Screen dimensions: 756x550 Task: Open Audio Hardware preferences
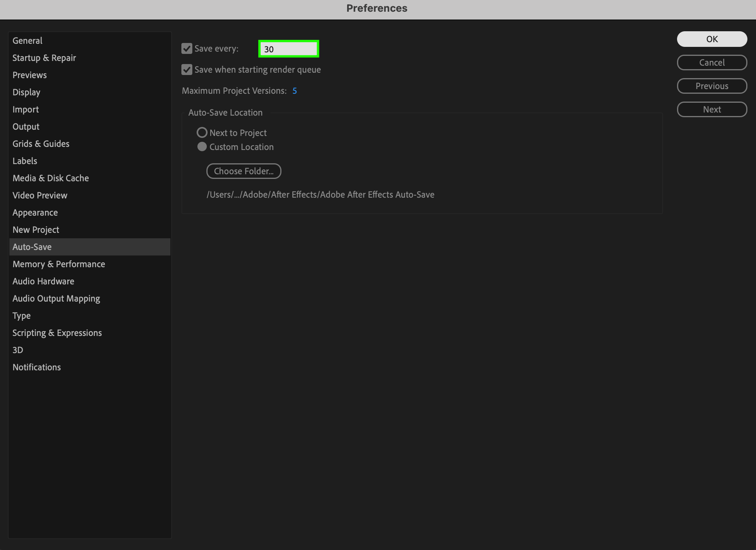pyautogui.click(x=43, y=281)
